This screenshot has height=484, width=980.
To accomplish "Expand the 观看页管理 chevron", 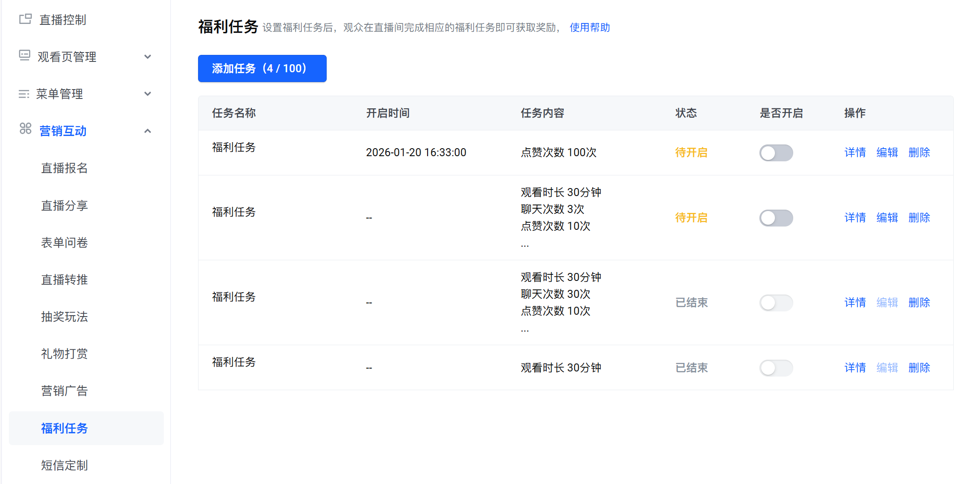I will pos(148,57).
